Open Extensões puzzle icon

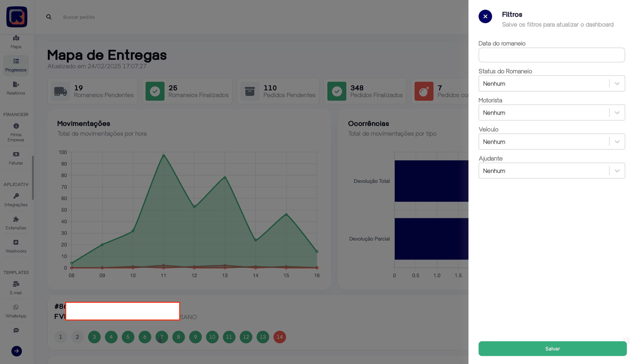16,223
